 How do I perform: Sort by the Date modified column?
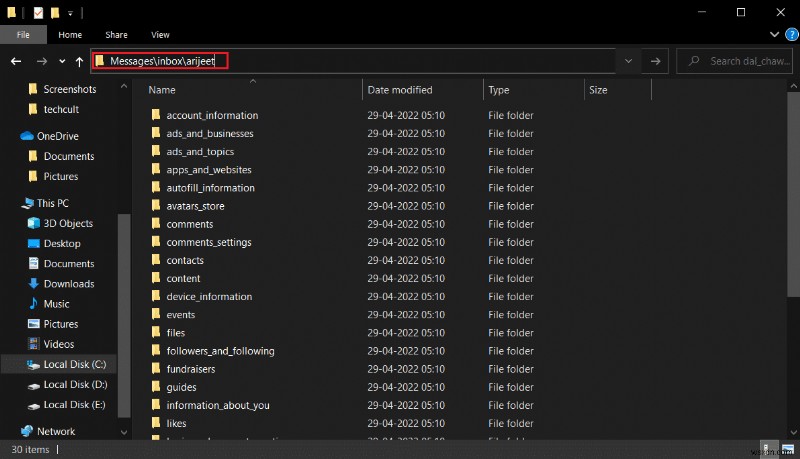[400, 90]
